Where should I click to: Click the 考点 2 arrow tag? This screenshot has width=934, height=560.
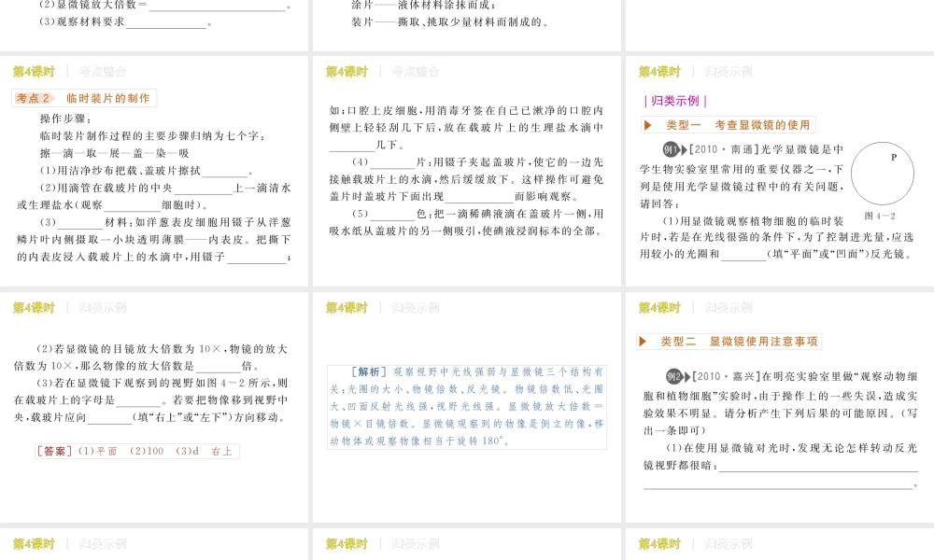click(x=35, y=99)
